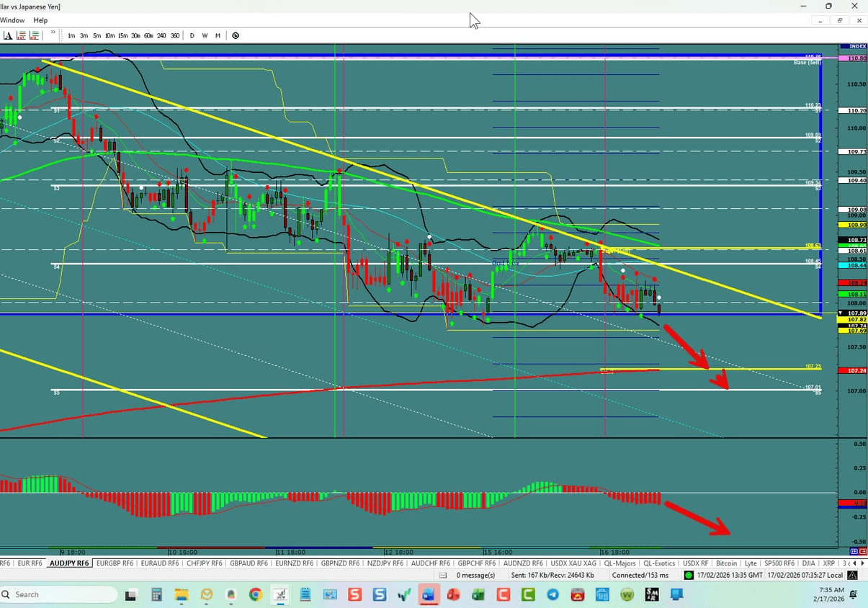Click the Windows Search box in taskbar
This screenshot has width=868, height=608.
pos(58,594)
